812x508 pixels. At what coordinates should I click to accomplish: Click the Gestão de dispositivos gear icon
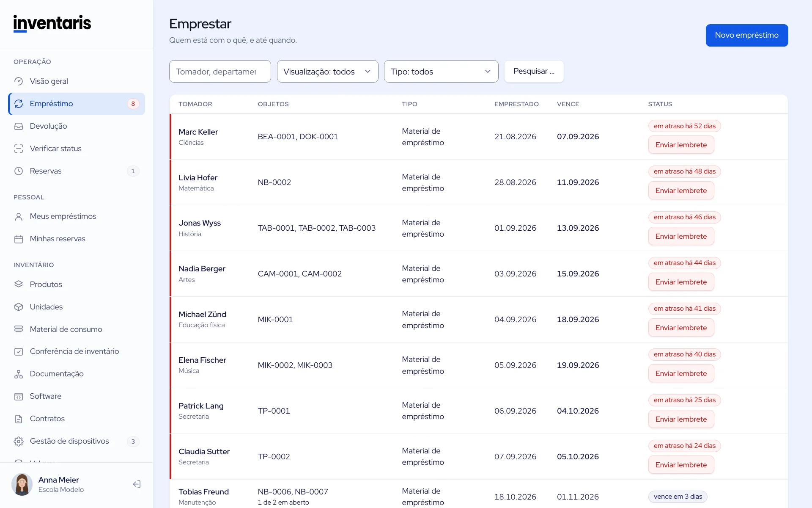point(19,442)
